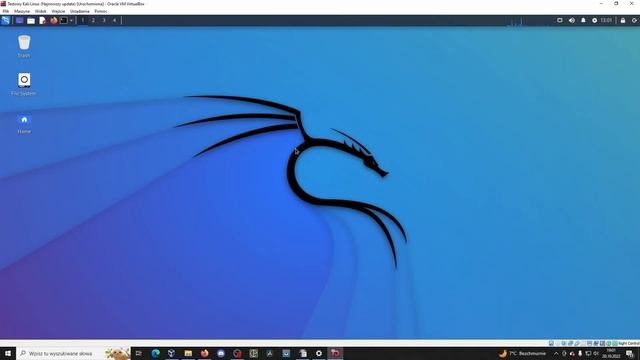Switch to workspace 3
The image size is (640, 360).
pos(104,20)
